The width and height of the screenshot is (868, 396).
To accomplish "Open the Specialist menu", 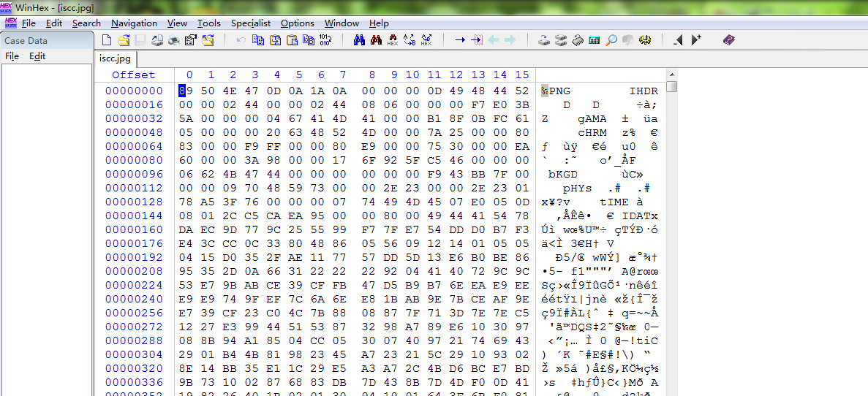I will (x=251, y=23).
